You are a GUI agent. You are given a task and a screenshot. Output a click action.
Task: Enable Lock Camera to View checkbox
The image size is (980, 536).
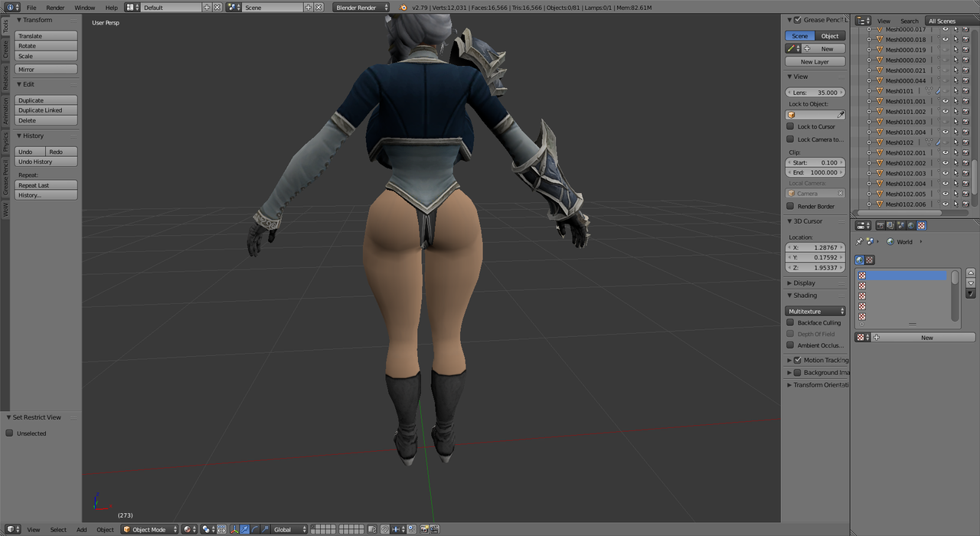point(790,139)
